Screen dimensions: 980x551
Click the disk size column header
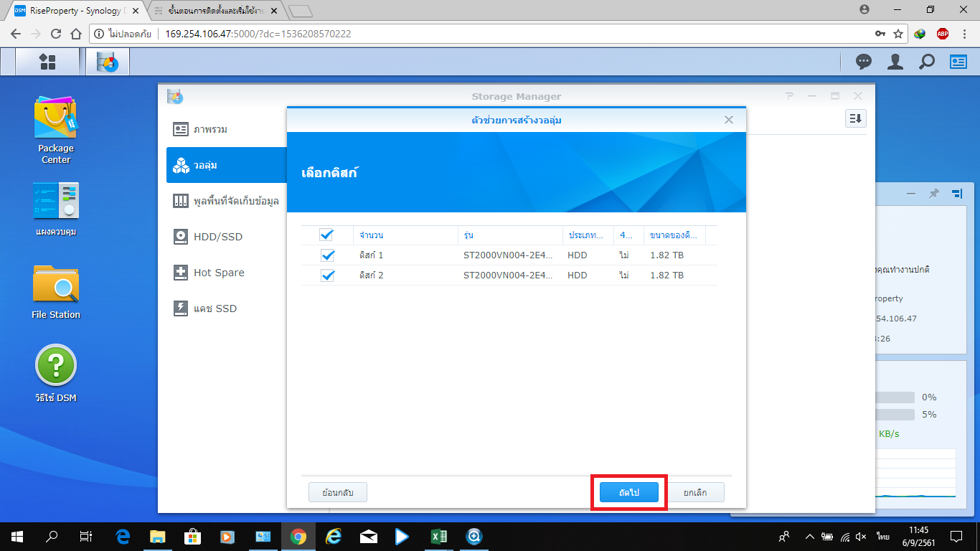tap(674, 235)
